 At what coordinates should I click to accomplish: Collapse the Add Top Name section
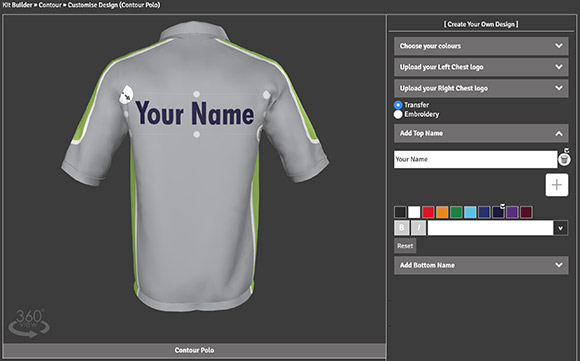[x=481, y=133]
